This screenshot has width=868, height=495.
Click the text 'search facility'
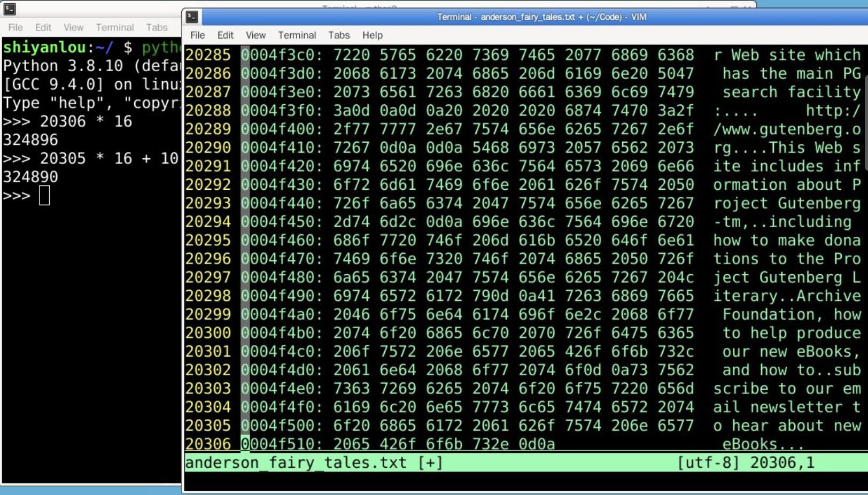tap(792, 92)
